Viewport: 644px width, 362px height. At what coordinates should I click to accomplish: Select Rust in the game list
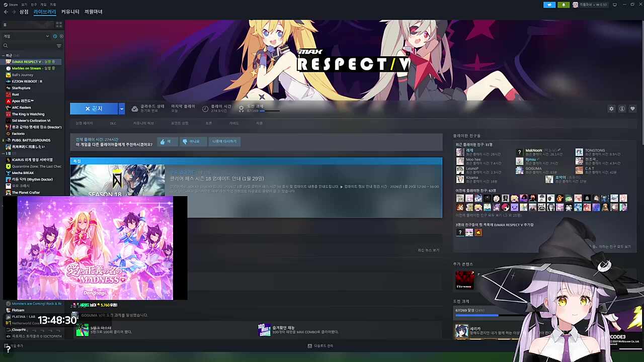(16, 95)
